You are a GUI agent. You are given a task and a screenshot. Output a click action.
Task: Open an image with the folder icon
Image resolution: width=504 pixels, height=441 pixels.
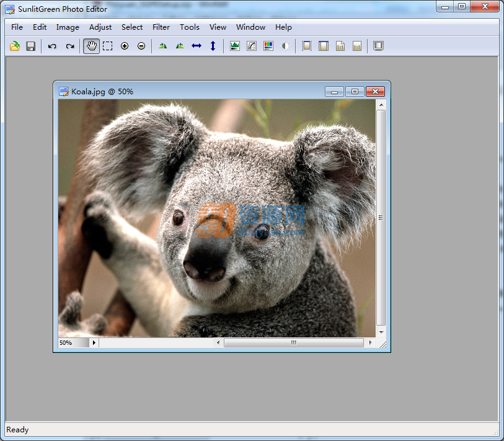pyautogui.click(x=15, y=46)
